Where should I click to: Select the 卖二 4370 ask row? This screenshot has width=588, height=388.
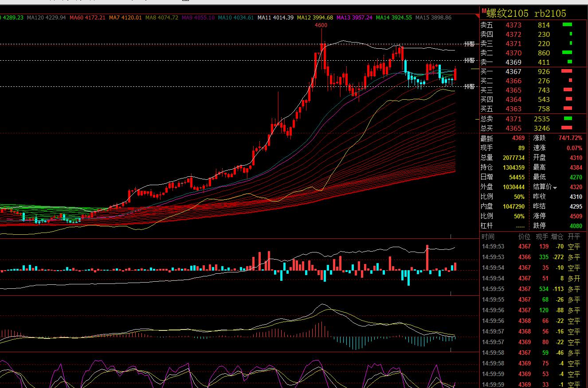click(x=533, y=53)
